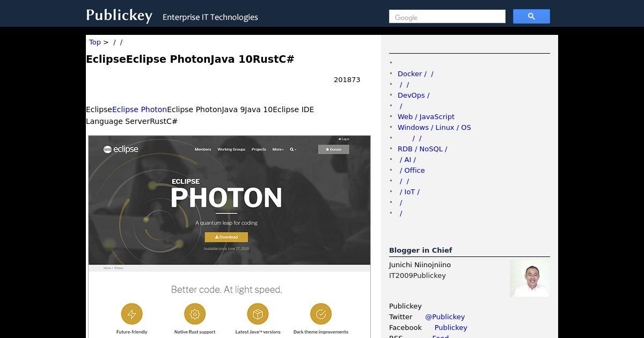
Task: Click the Latest Java versions cube icon
Action: tap(258, 314)
